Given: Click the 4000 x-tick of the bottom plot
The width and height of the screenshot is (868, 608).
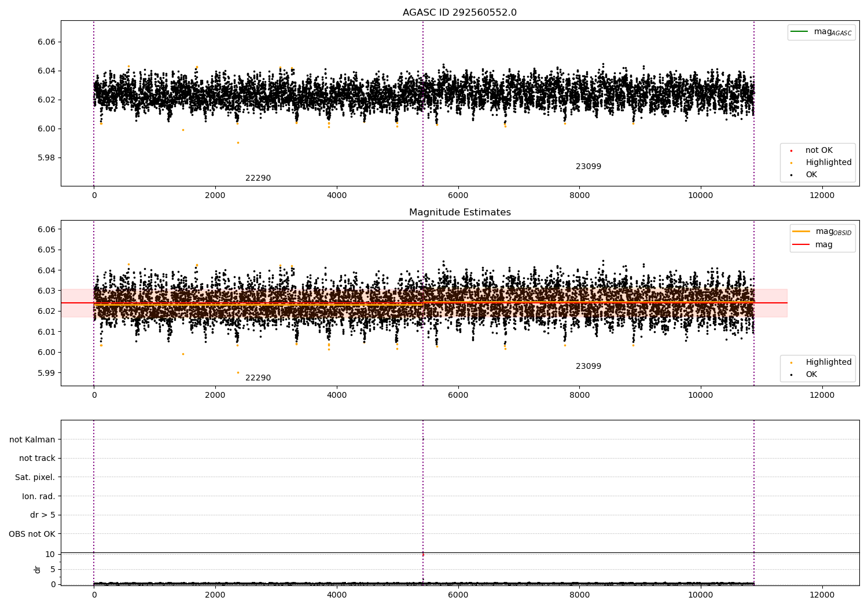Looking at the screenshot, I should pos(337,595).
